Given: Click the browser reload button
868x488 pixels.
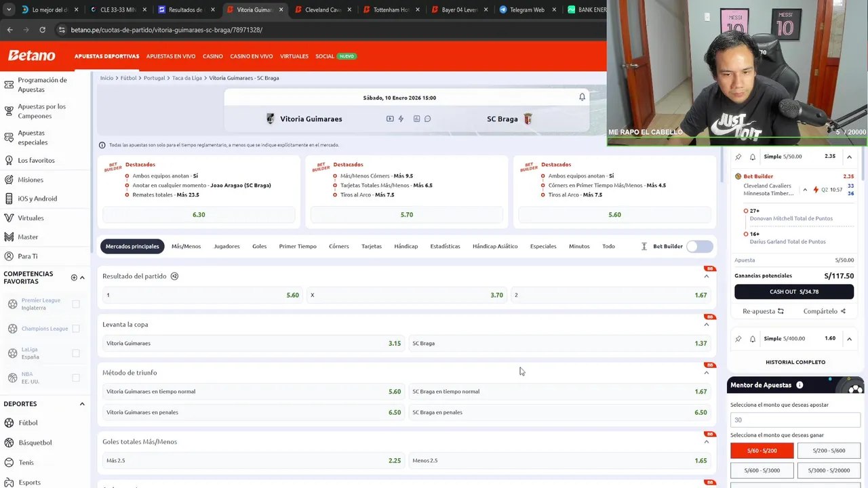Looking at the screenshot, I should pos(42,30).
